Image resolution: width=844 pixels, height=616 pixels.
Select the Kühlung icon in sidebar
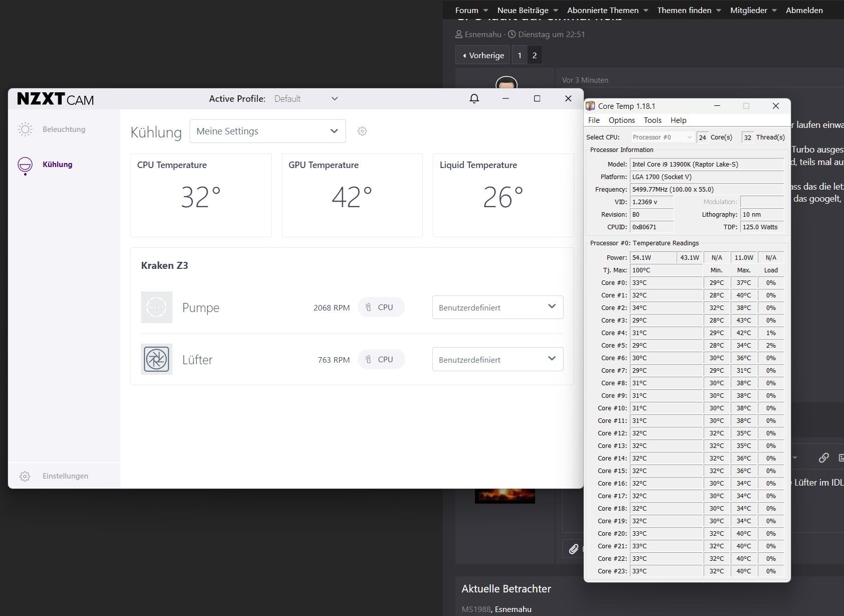[x=25, y=165]
